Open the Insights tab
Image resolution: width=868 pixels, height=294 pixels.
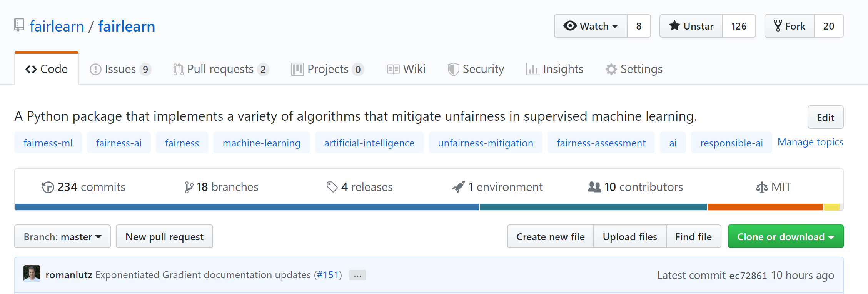pos(555,69)
